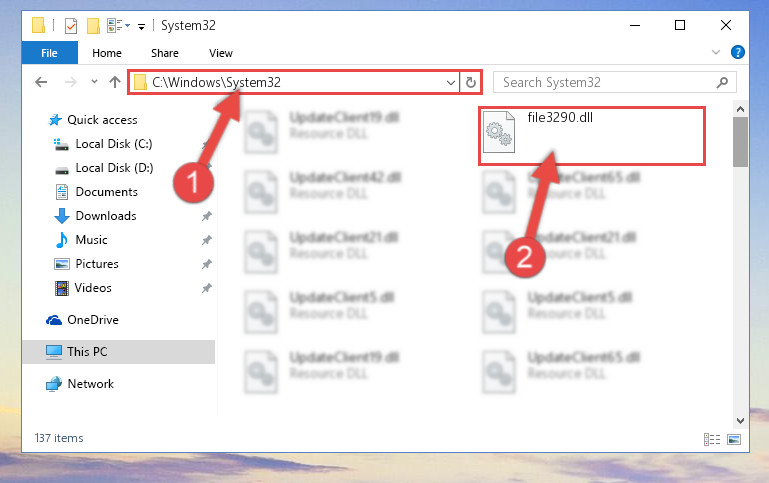The width and height of the screenshot is (769, 483).
Task: Unpin Downloads from Quick access
Action: point(207,216)
